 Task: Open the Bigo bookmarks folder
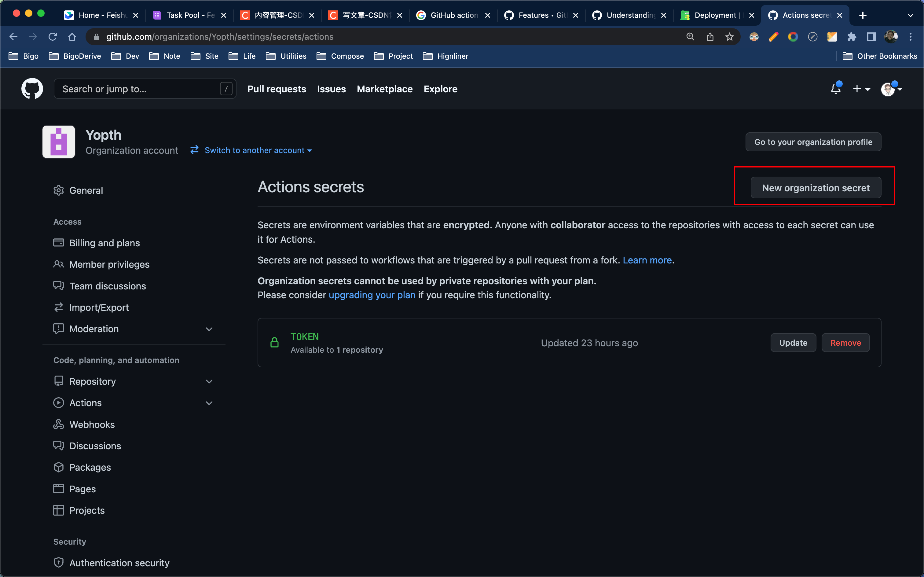click(x=24, y=56)
